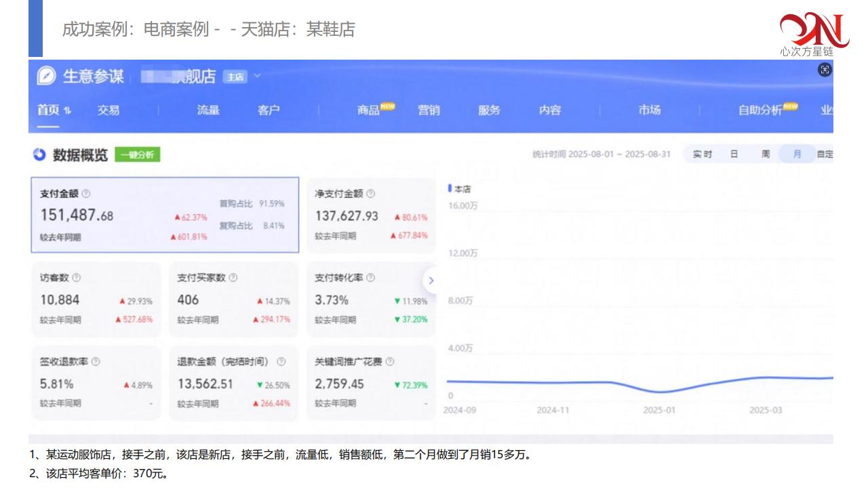Switch statistics period to 实时

coord(702,155)
